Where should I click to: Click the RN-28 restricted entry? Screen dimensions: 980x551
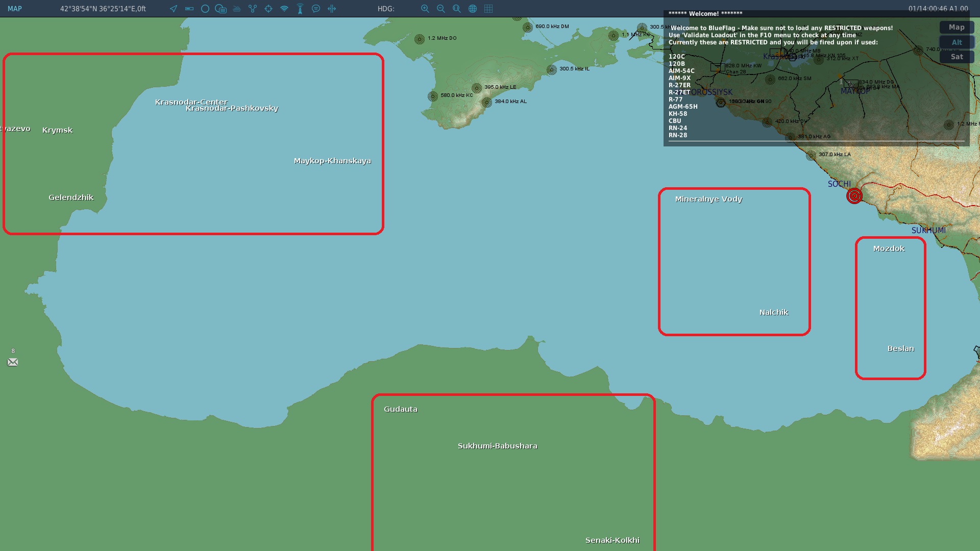point(678,135)
